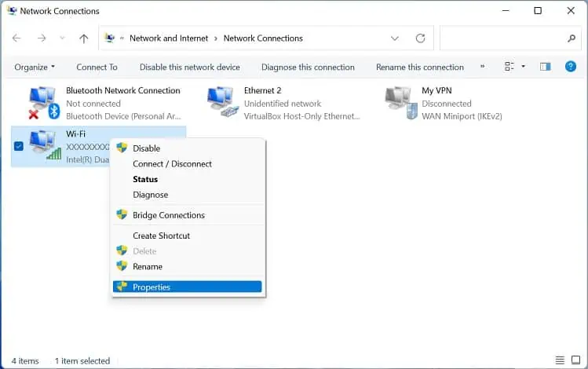588x369 pixels.
Task: Show more toolbar commands via the chevron
Action: (482, 67)
